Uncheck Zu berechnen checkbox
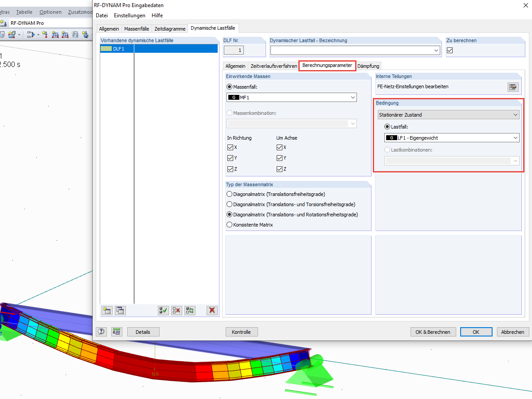Image resolution: width=532 pixels, height=399 pixels. tap(450, 50)
